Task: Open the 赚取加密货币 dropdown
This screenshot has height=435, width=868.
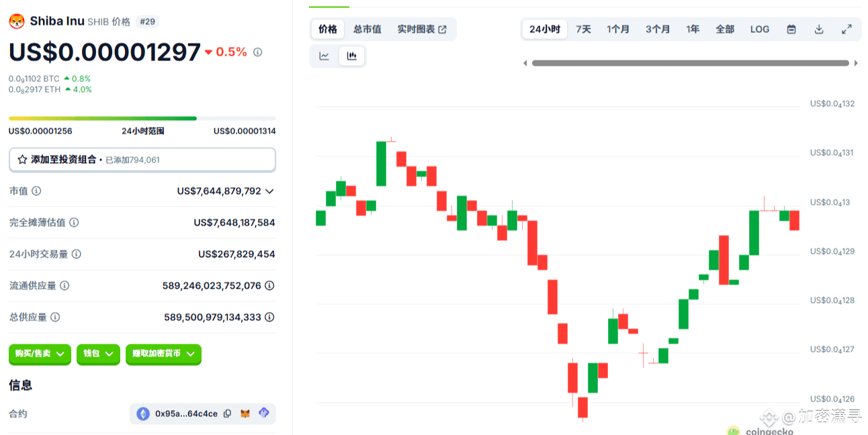Action: pyautogui.click(x=163, y=353)
